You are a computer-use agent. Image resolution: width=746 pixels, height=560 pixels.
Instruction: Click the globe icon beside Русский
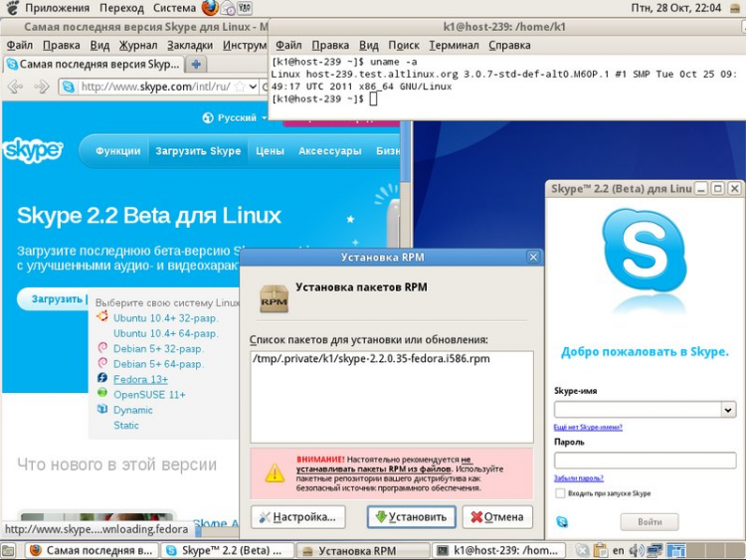point(208,118)
